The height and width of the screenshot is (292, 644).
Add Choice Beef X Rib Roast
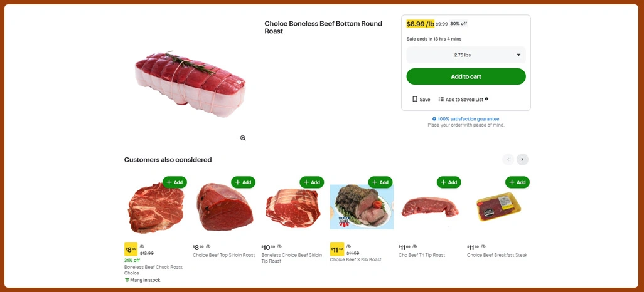(380, 182)
